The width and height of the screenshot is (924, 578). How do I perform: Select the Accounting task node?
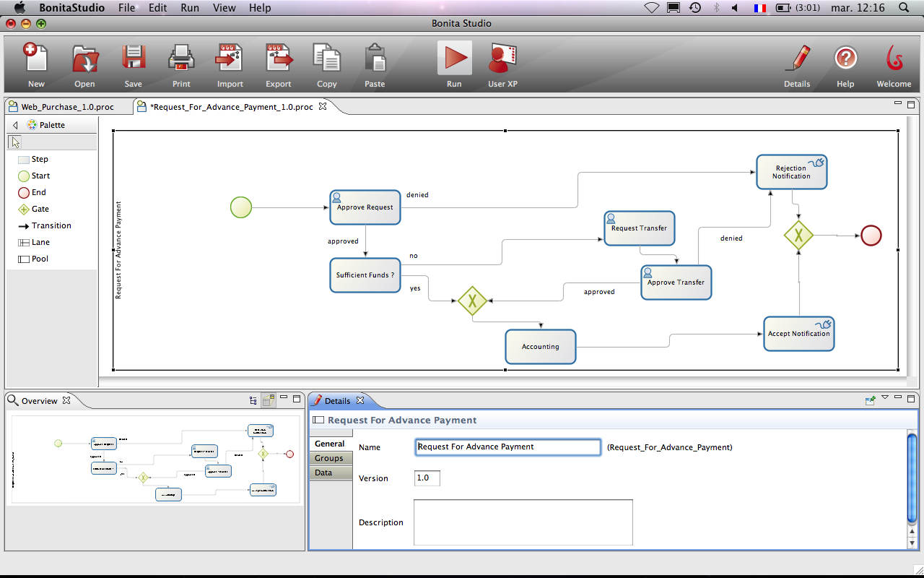coord(541,347)
